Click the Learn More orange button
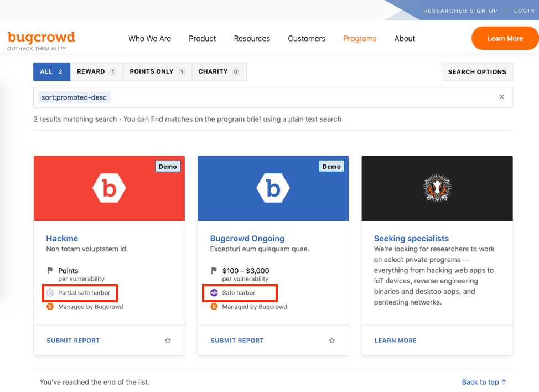Viewport: 539px width, 392px height. point(505,38)
